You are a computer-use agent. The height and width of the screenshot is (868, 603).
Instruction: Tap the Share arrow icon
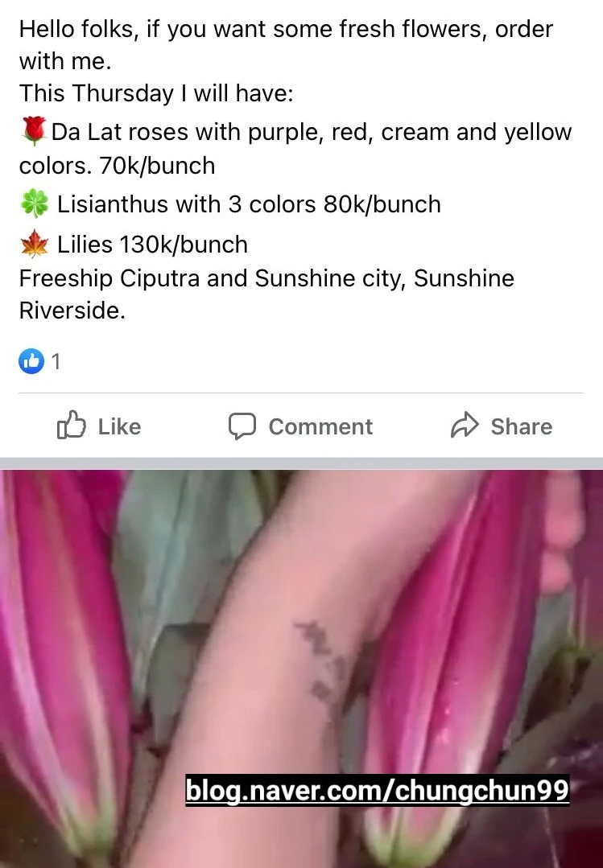[465, 425]
